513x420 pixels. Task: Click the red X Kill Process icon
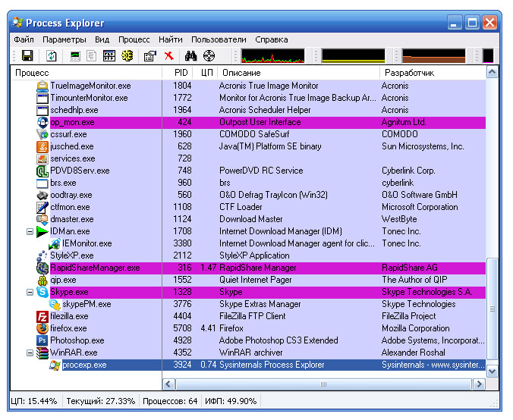[x=168, y=56]
